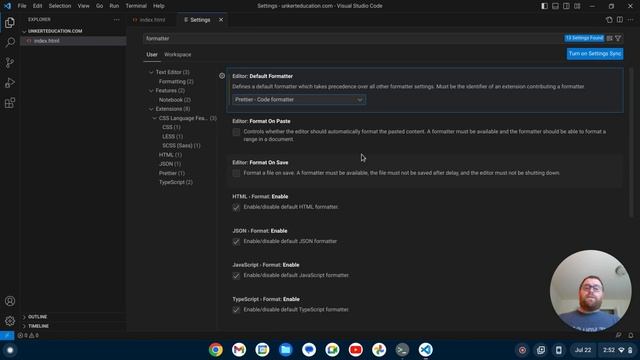The image size is (640, 360).
Task: Open remote window status bar button
Action: [7, 336]
